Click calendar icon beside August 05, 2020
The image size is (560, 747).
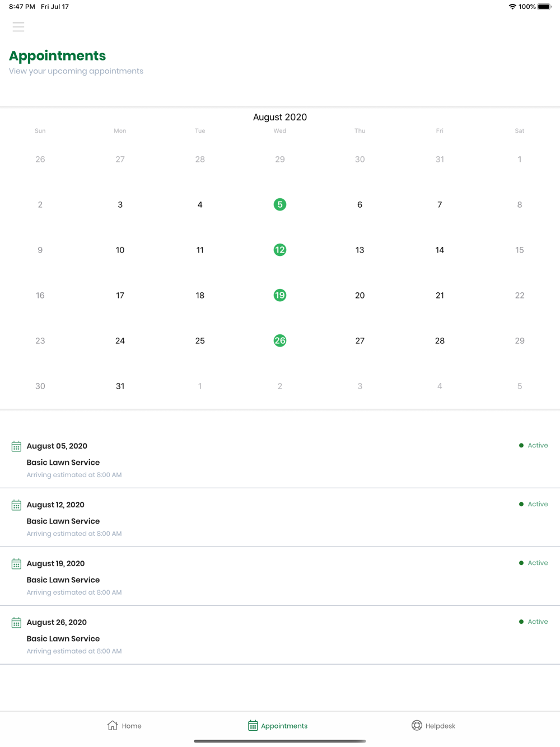(x=16, y=446)
